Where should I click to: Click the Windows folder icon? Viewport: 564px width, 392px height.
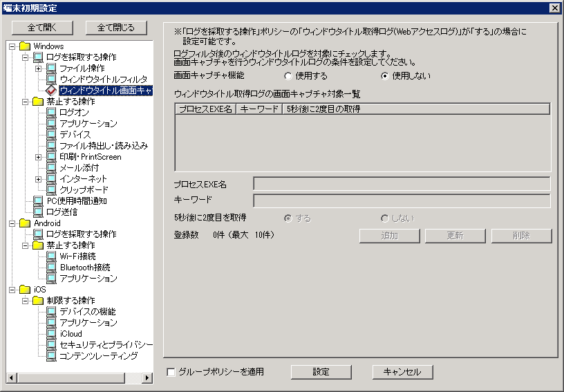pyautogui.click(x=25, y=46)
